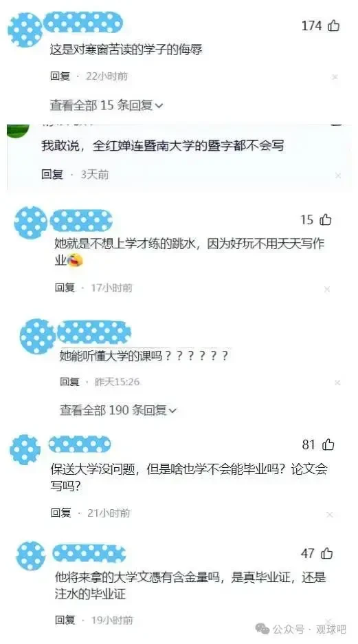Reply to the 3天前 comment
Viewport: 358px width, 644px height.
coord(52,175)
